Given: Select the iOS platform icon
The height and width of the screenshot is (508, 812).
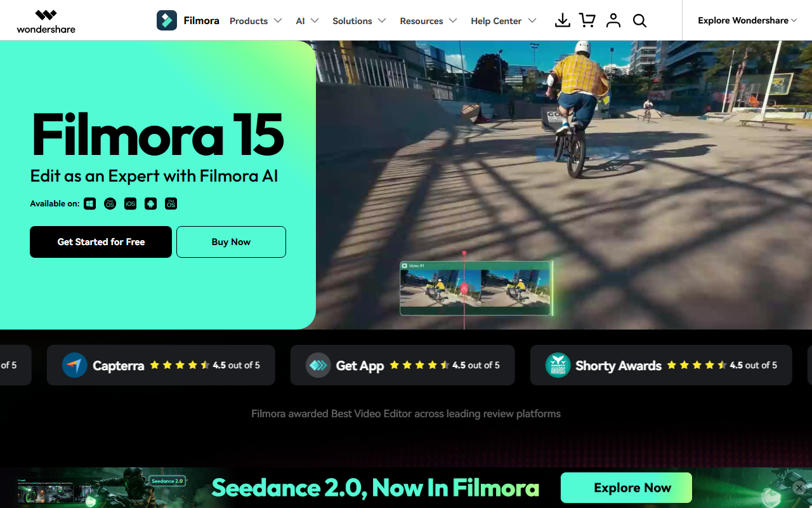Looking at the screenshot, I should tap(131, 204).
